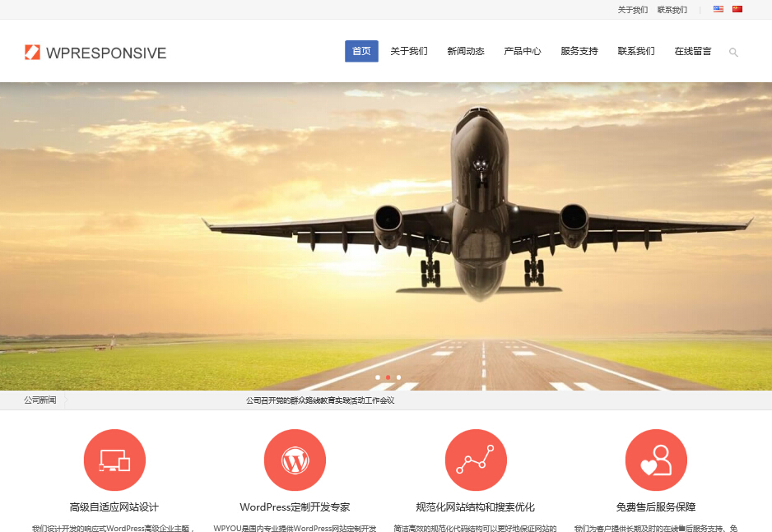Image resolution: width=772 pixels, height=532 pixels.
Task: Click the responsive devices circle icon
Action: 114,460
